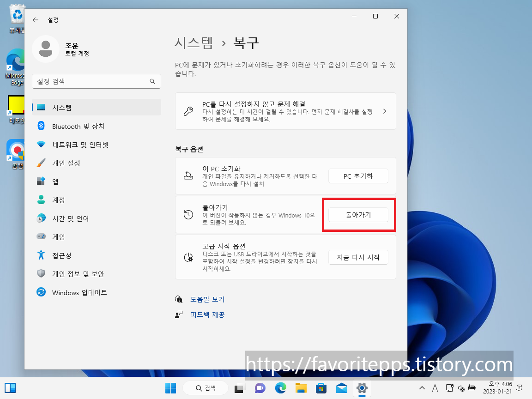
Task: Show hidden tray icons chevron
Action: (422, 388)
